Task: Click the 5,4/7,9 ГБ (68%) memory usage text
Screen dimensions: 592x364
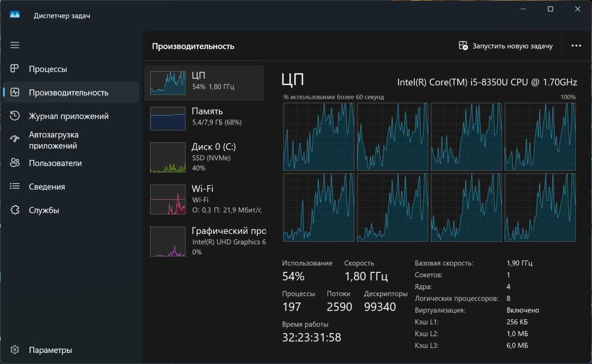Action: coord(216,123)
